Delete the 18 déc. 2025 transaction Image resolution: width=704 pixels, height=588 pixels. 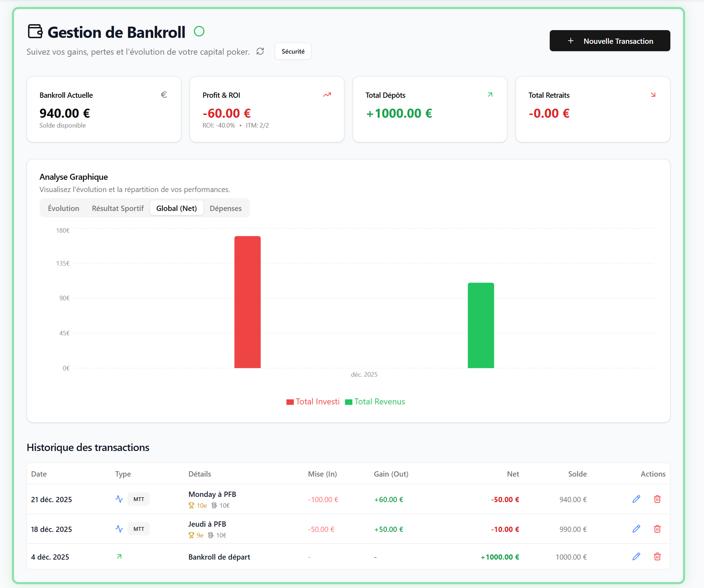click(x=657, y=529)
